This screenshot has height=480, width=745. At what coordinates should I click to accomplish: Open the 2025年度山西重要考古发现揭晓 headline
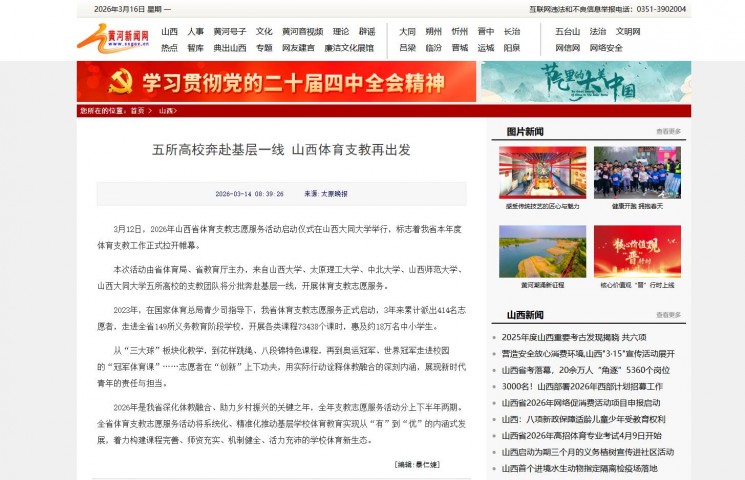tap(574, 337)
